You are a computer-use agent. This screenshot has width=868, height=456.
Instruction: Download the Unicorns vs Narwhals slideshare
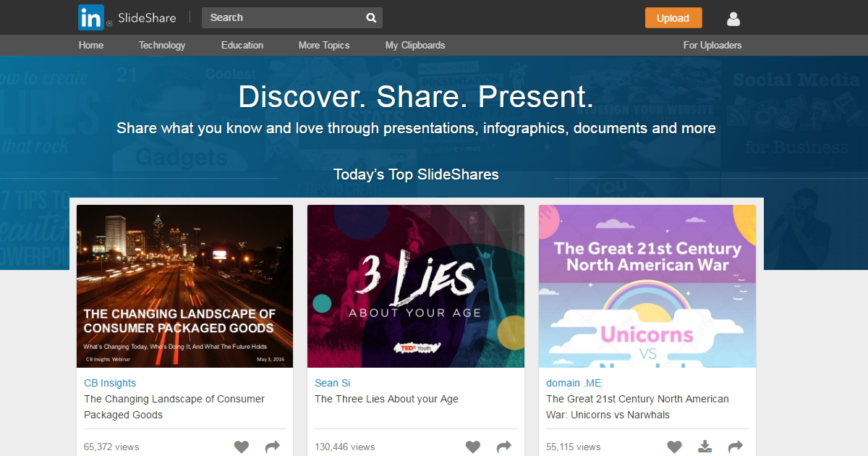705,447
